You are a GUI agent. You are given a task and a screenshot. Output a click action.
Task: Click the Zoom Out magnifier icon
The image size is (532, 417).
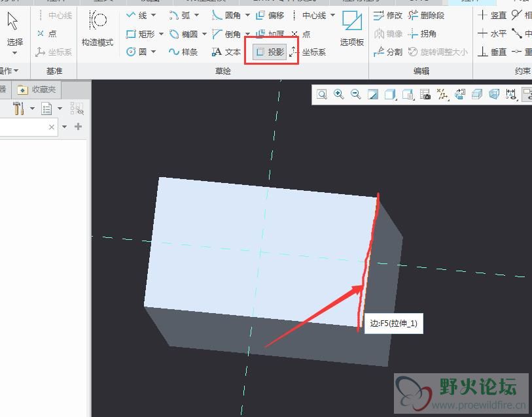click(x=355, y=94)
